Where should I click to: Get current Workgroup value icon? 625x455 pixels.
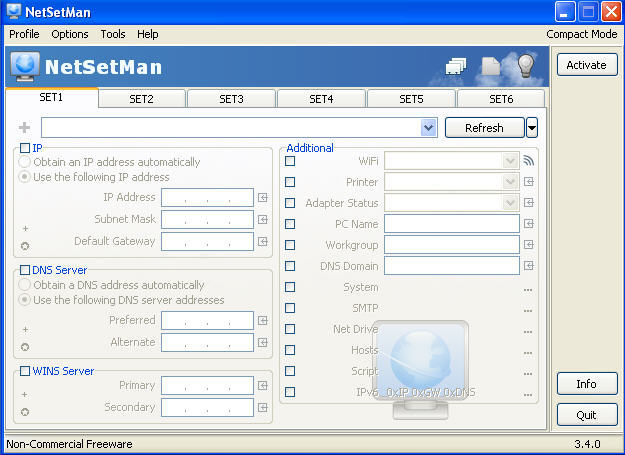529,245
